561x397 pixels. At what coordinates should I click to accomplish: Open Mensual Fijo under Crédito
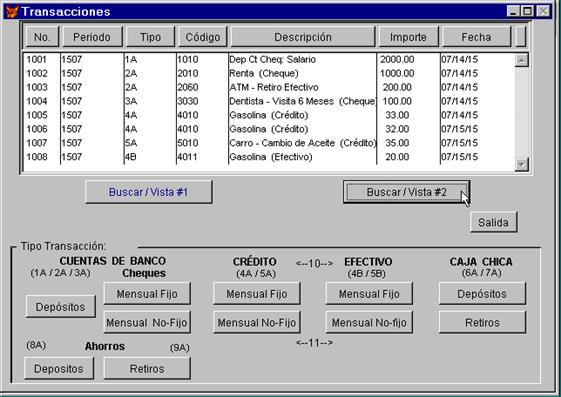257,294
